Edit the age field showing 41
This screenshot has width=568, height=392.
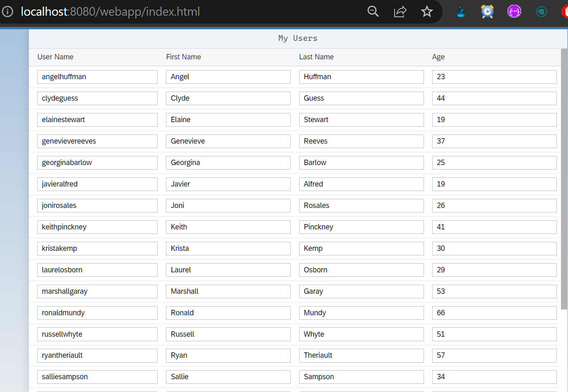[495, 227]
